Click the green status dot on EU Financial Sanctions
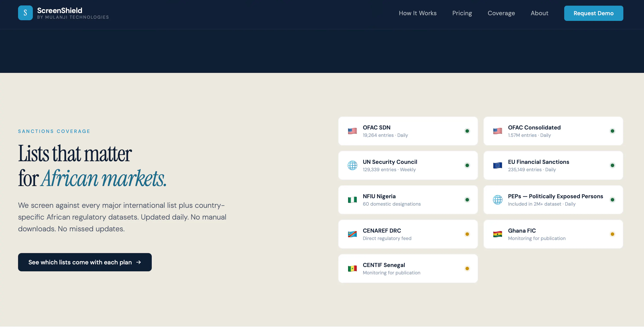The image size is (644, 329). click(x=612, y=165)
